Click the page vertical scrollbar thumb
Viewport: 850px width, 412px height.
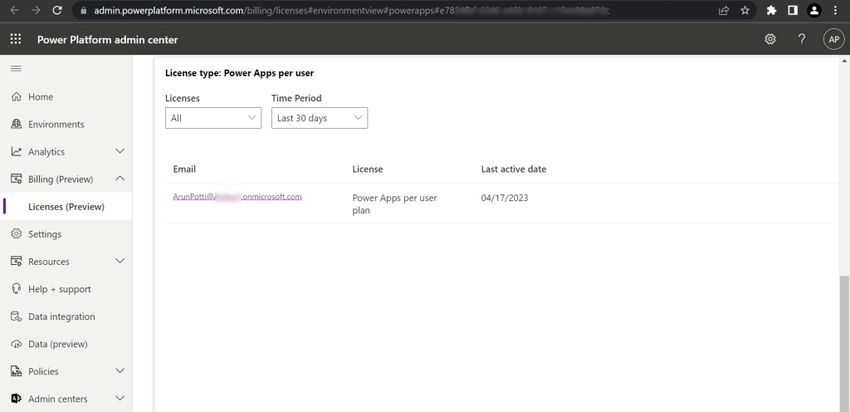coord(844,342)
